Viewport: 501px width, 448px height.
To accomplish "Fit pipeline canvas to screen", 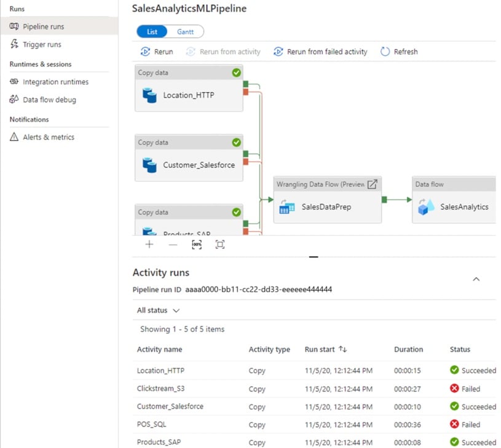I will pos(220,245).
